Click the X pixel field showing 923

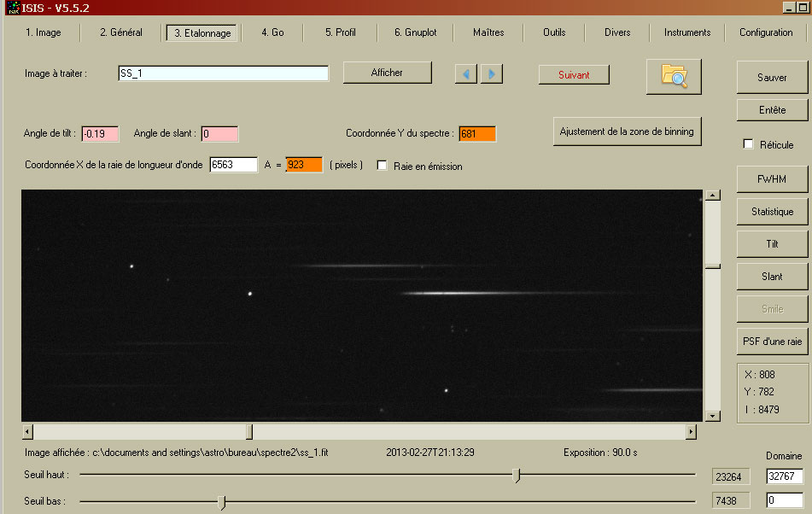304,165
